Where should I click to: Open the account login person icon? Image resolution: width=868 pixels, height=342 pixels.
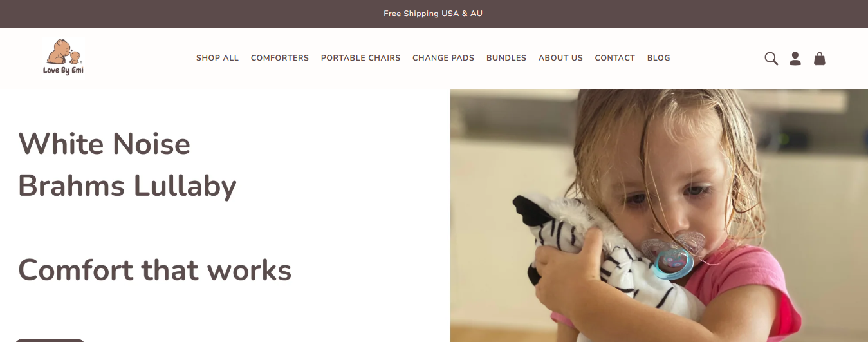(795, 59)
